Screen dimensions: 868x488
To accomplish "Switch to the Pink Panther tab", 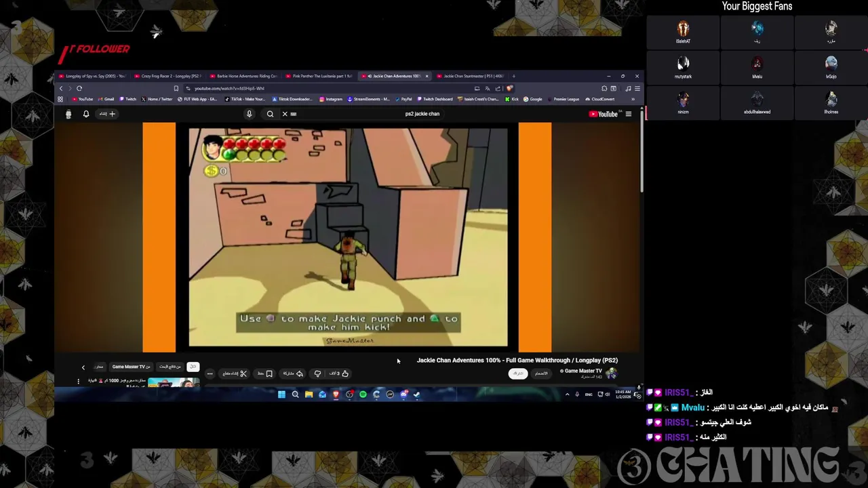I will coord(320,76).
